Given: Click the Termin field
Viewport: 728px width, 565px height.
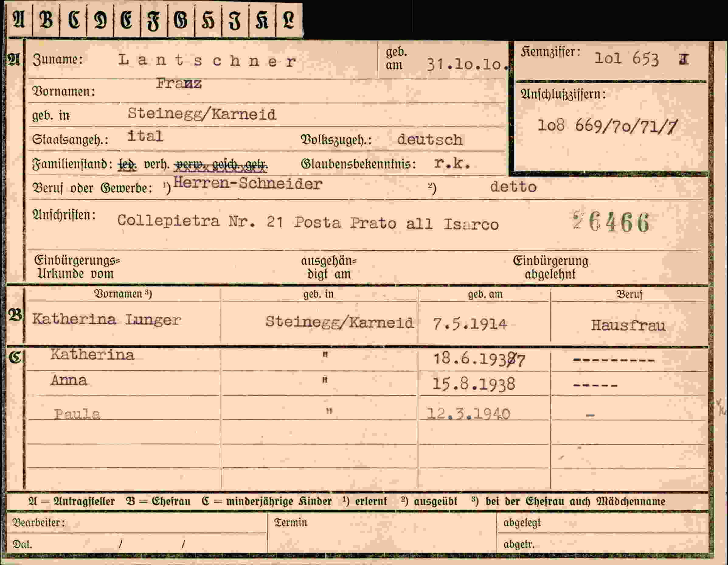Looking at the screenshot, I should click(x=382, y=532).
